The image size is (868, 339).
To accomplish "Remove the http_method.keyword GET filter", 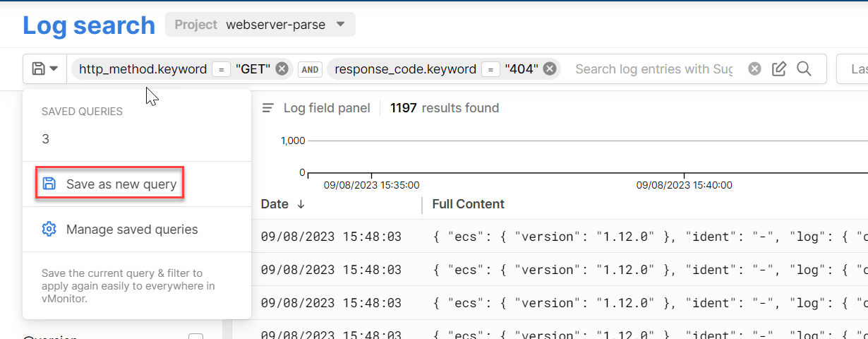I will tap(282, 69).
